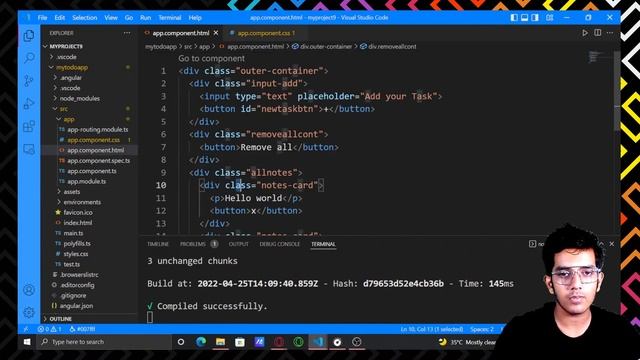Open Explorer panel ellipsis menu
640x360 pixels.
tap(127, 33)
